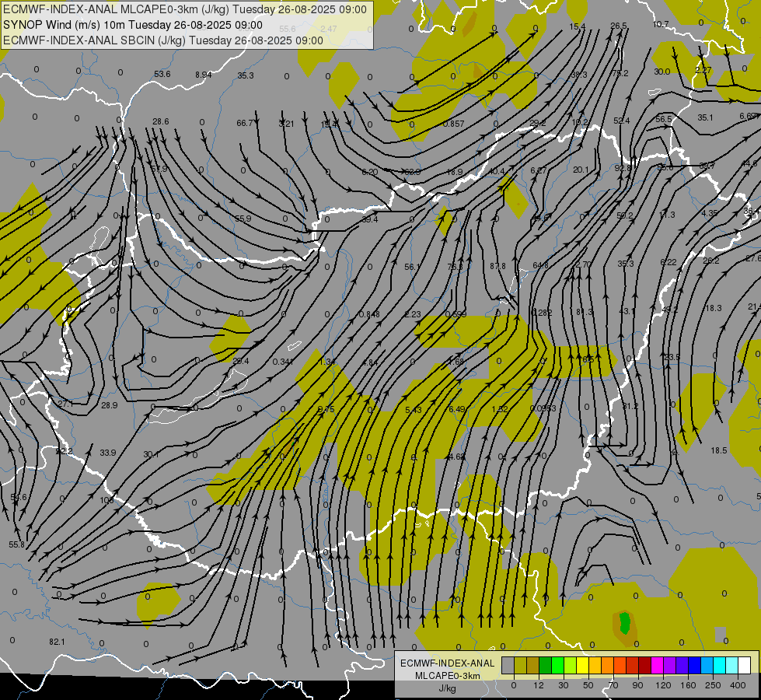Click the legend scale label 250

[x=713, y=685]
